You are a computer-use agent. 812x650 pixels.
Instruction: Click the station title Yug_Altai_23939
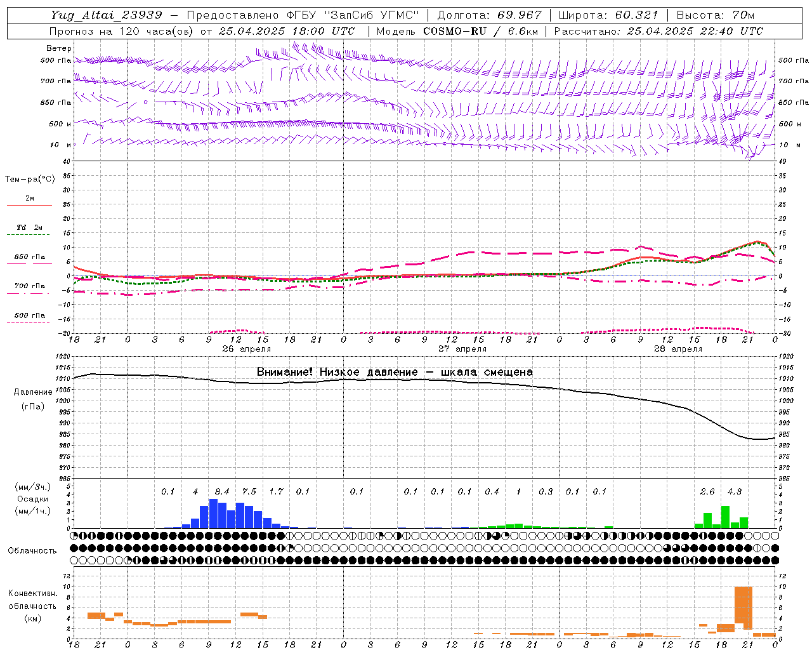tap(107, 15)
